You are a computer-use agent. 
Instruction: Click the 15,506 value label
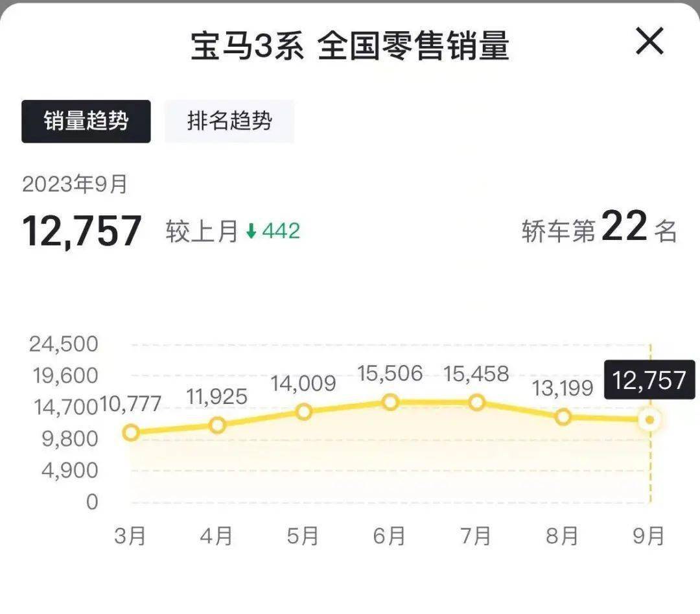[x=390, y=373]
